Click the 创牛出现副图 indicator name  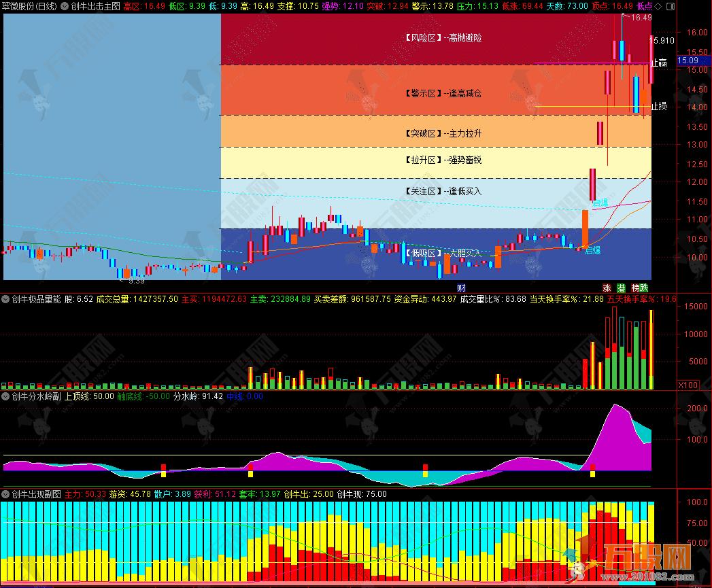[x=36, y=494]
